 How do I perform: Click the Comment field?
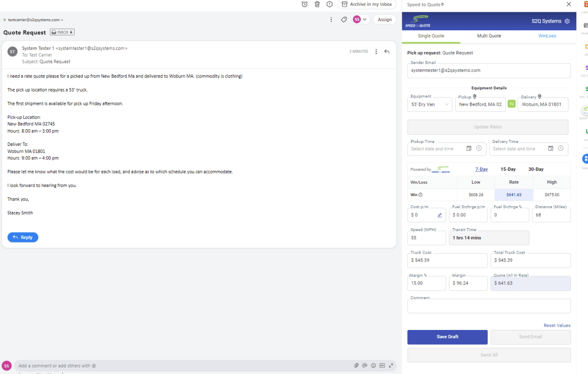click(x=489, y=306)
